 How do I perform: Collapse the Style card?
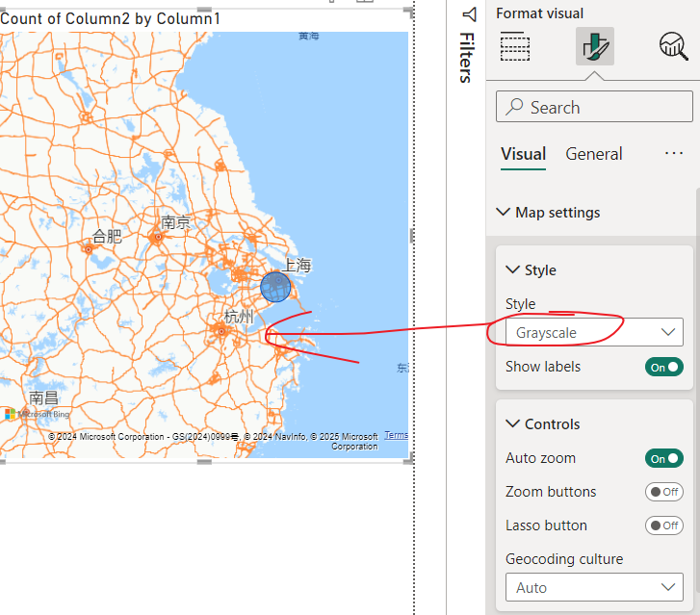click(531, 270)
